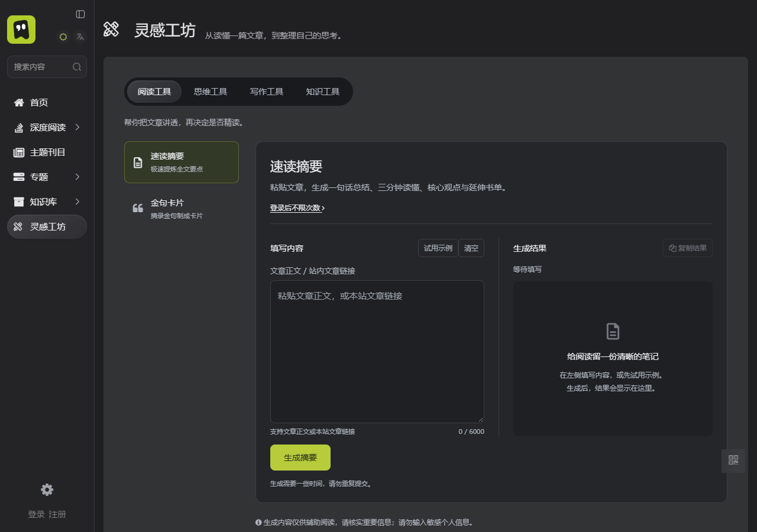
Task: Click the 试用示例 button
Action: (x=438, y=248)
